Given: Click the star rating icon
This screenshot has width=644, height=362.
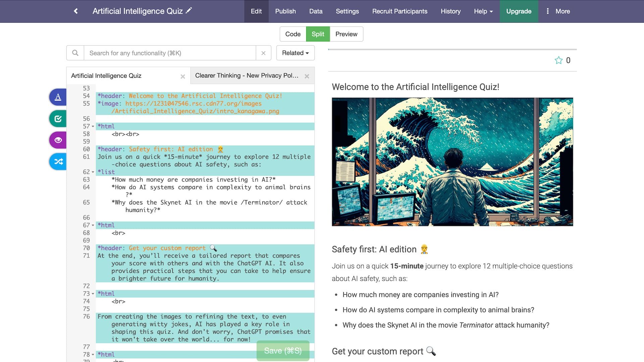Looking at the screenshot, I should (x=558, y=60).
